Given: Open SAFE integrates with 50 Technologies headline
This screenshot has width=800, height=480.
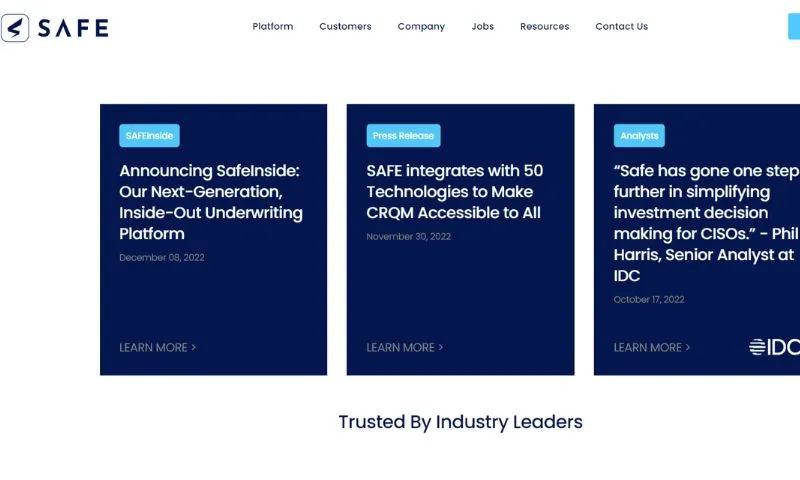Looking at the screenshot, I should 455,192.
